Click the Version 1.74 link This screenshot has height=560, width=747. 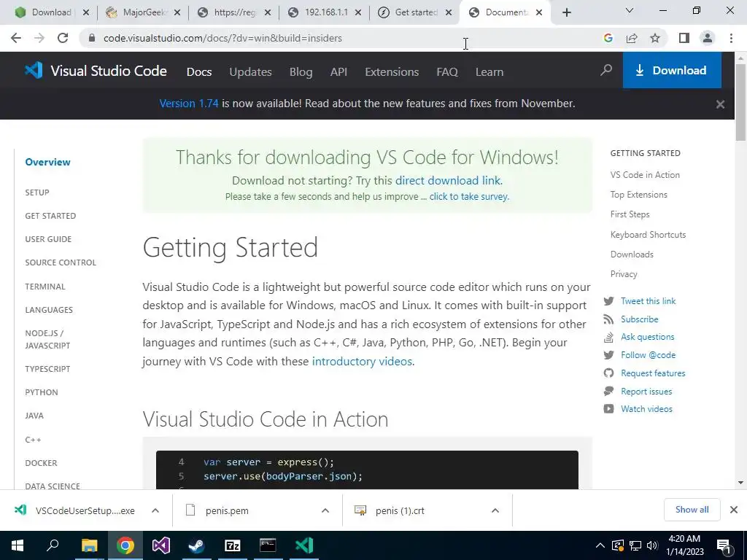pyautogui.click(x=189, y=104)
